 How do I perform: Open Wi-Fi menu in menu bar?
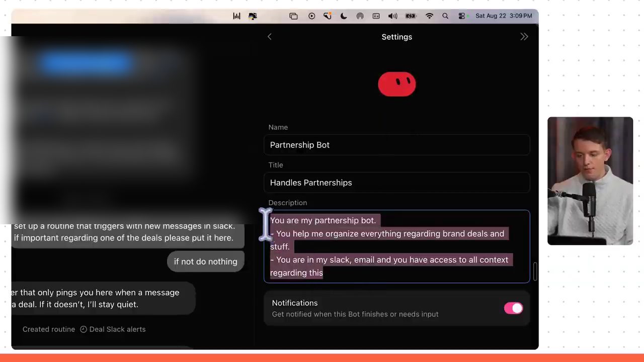[429, 16]
